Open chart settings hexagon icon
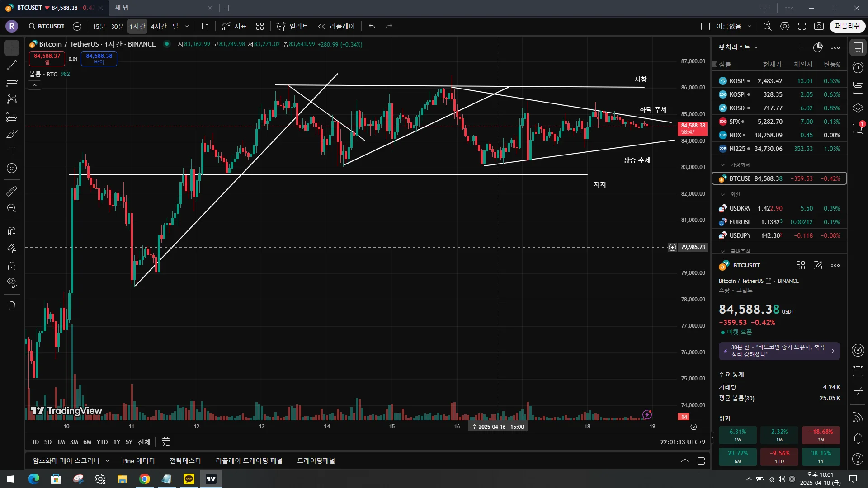 point(785,26)
